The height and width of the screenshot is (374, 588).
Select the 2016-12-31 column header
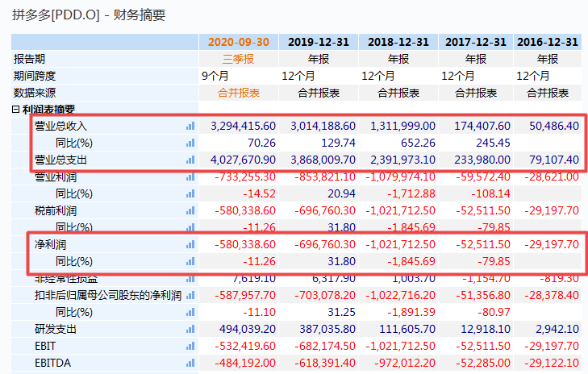[x=548, y=42]
